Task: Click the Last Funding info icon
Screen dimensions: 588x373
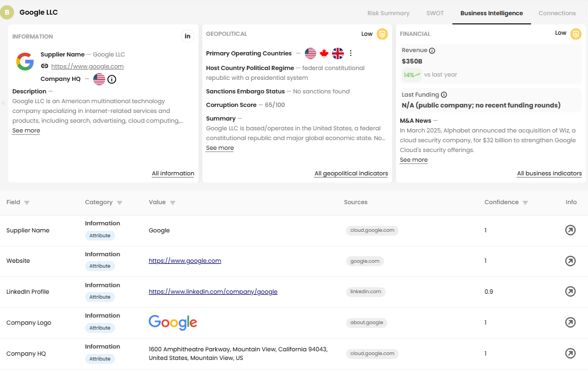Action: 444,95
